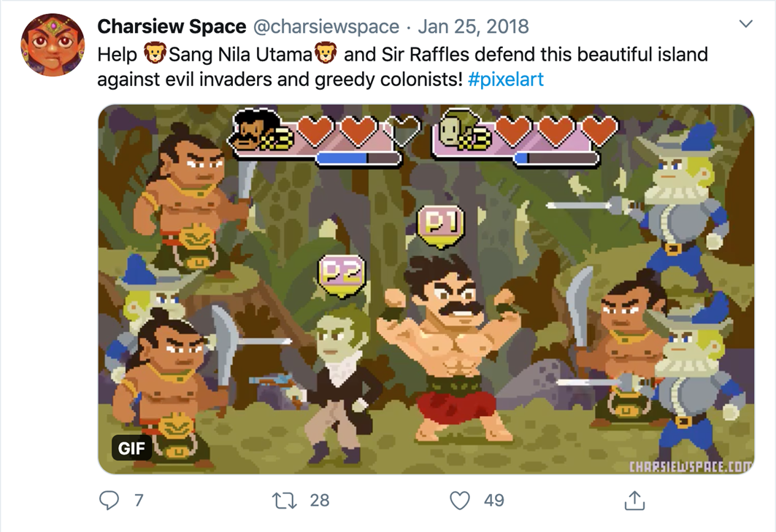This screenshot has height=532, width=776.
Task: Click the retweet count of 28
Action: [320, 500]
